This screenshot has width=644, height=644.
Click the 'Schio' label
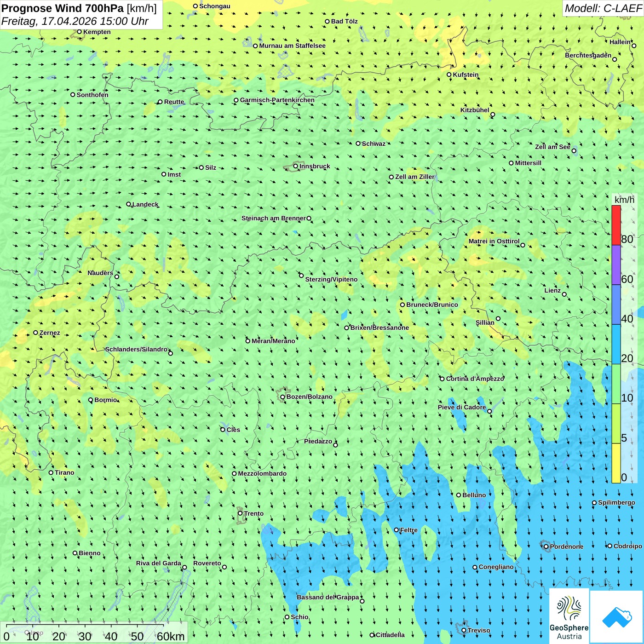click(x=299, y=617)
